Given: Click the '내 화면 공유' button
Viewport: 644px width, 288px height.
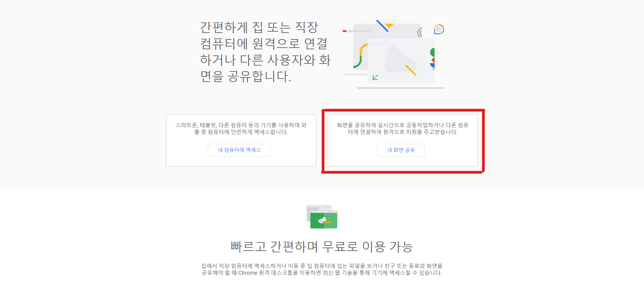Looking at the screenshot, I should 401,150.
